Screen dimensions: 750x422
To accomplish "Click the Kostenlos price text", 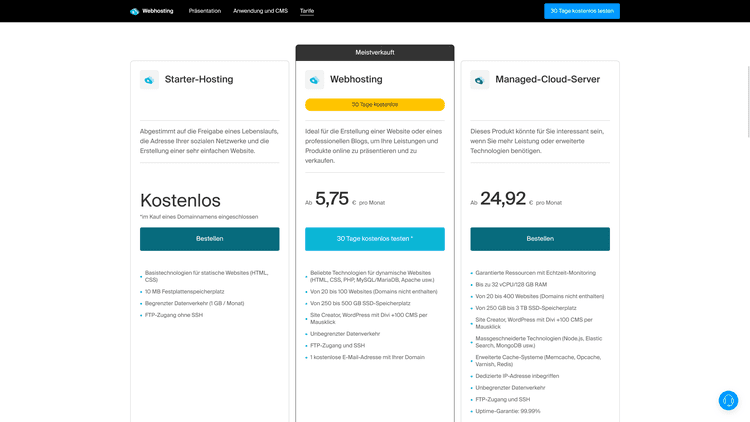I will (x=180, y=200).
